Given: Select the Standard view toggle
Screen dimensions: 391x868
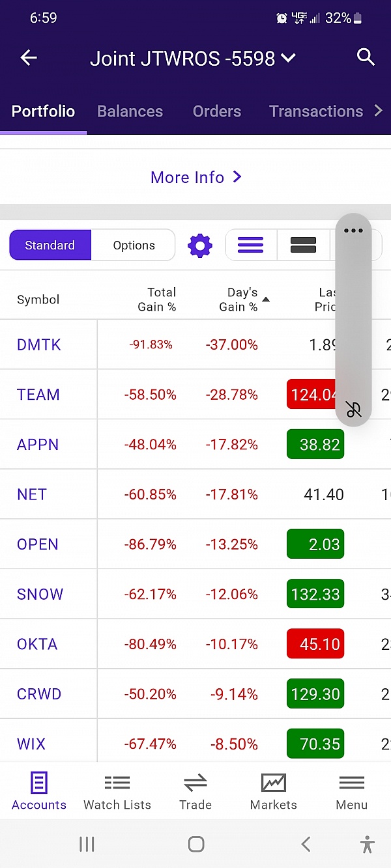Looking at the screenshot, I should [50, 245].
